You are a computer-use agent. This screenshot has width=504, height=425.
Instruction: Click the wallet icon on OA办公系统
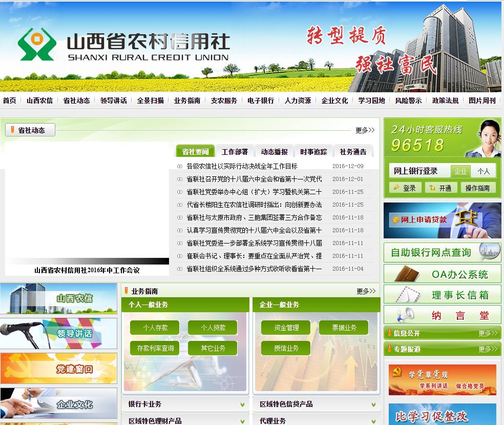pos(406,274)
